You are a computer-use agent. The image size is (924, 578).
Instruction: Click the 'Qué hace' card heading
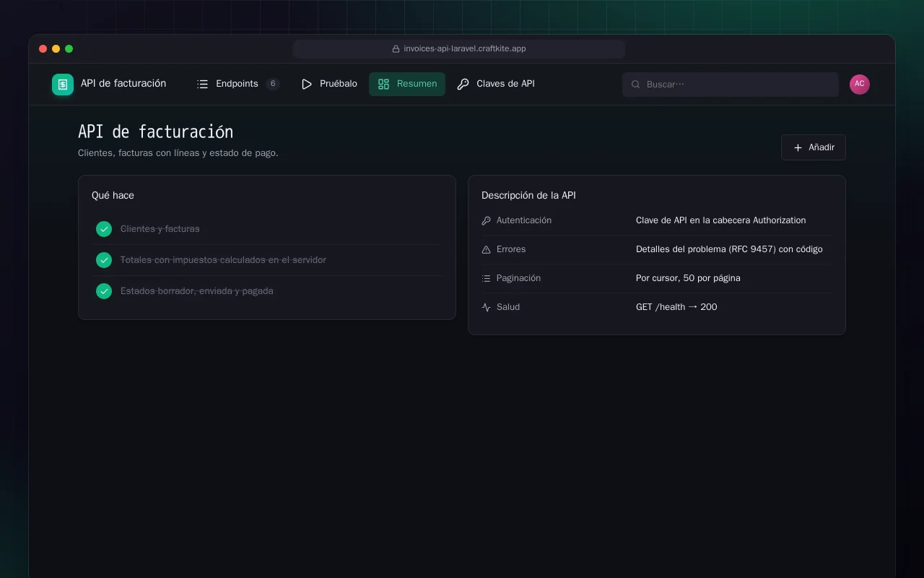(x=113, y=196)
